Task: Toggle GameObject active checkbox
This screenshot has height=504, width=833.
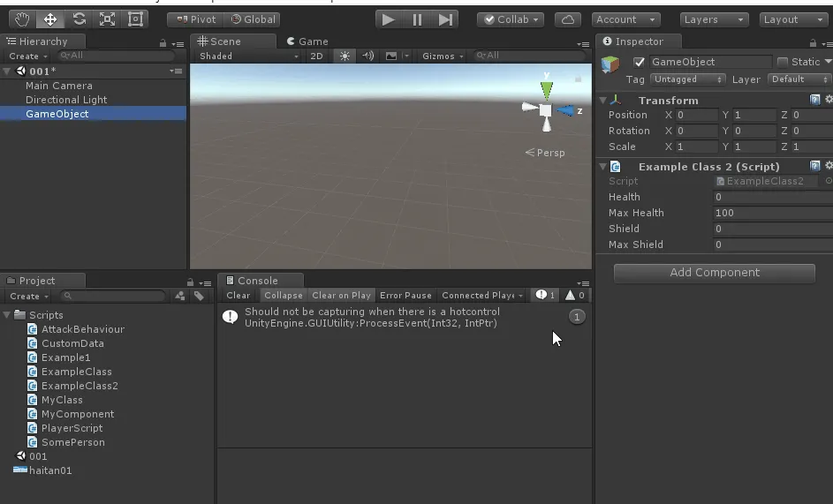Action: pos(639,62)
